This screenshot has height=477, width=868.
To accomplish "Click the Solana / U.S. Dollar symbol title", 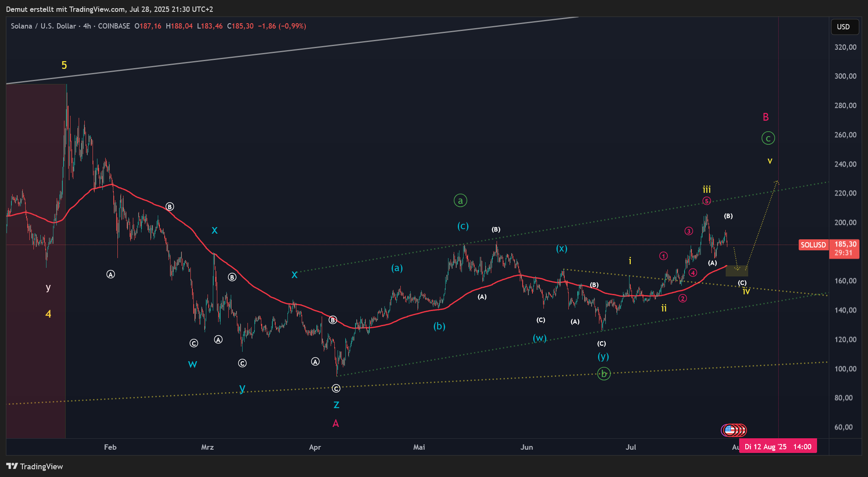I will point(43,26).
